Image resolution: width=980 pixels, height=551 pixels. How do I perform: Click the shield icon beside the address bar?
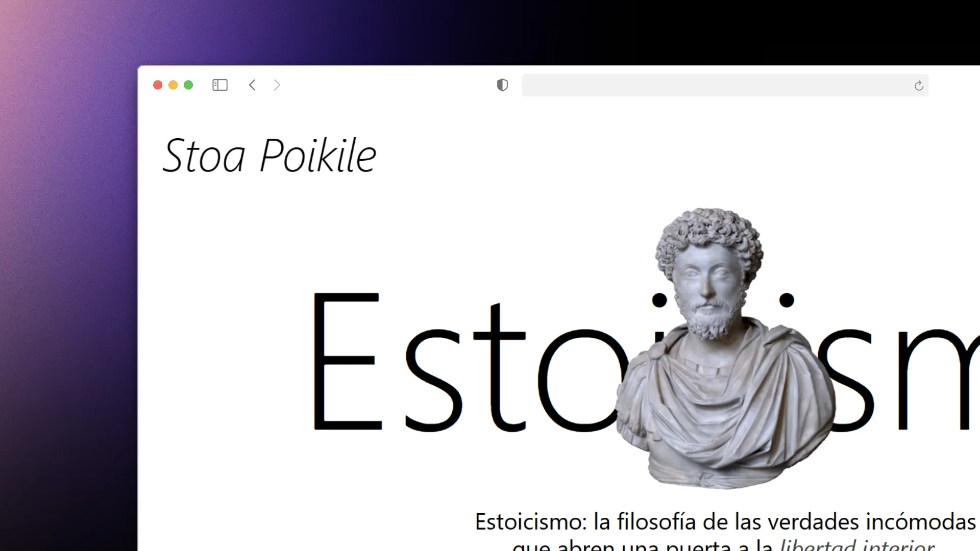(x=502, y=85)
